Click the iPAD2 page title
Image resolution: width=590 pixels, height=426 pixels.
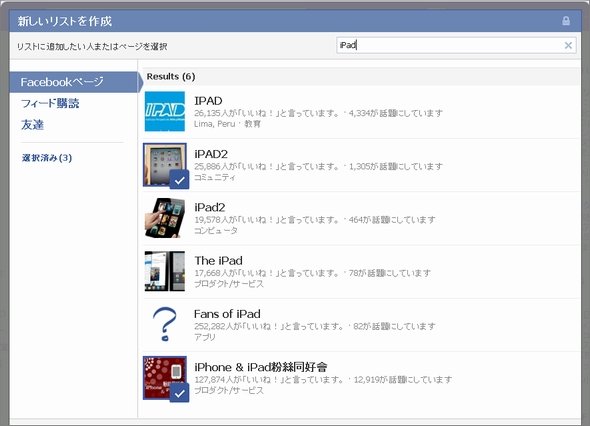point(211,154)
